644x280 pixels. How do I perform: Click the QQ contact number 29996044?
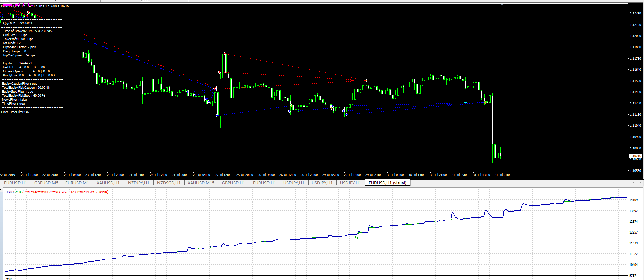tap(25, 23)
